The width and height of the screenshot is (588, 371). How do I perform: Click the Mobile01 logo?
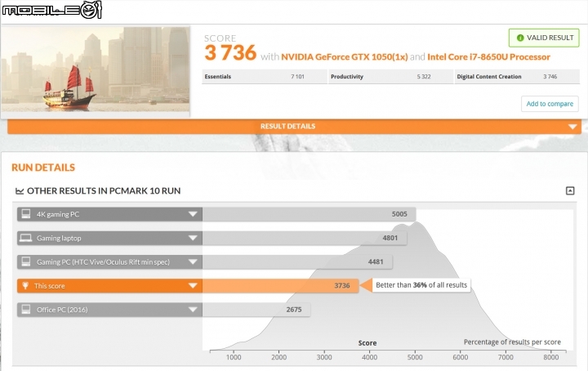point(51,9)
